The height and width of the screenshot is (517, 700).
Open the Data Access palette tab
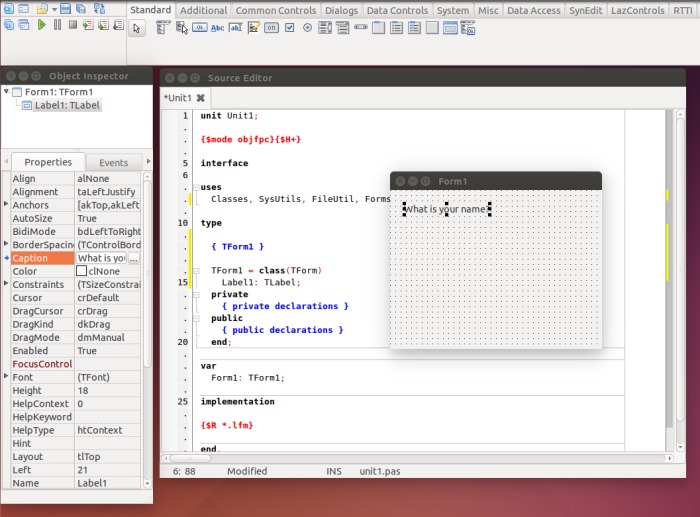tap(533, 10)
